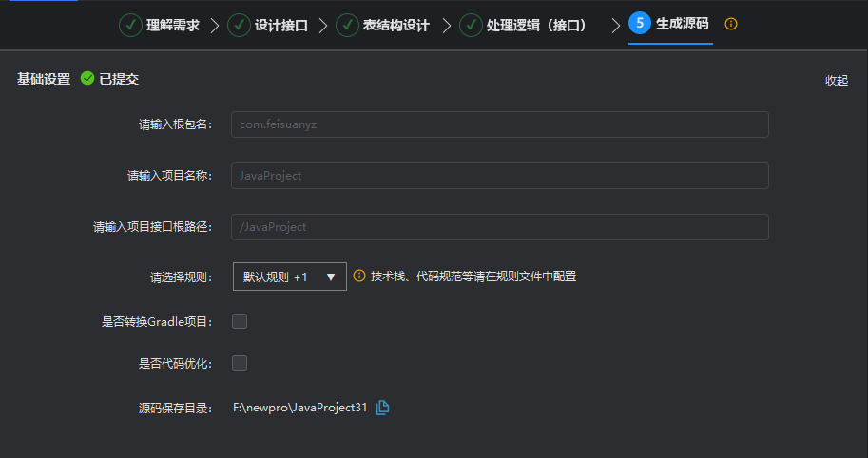The height and width of the screenshot is (458, 868).
Task: Click the 表结构设计 step checkmark icon
Action: [347, 25]
